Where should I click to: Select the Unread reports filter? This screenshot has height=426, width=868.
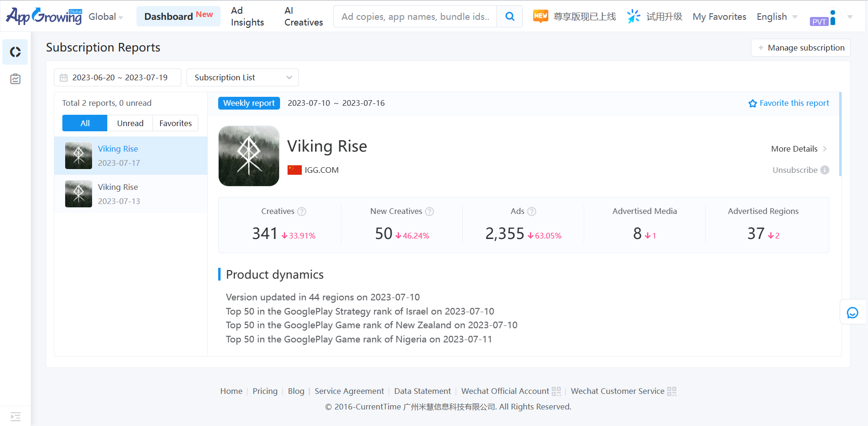coord(130,123)
